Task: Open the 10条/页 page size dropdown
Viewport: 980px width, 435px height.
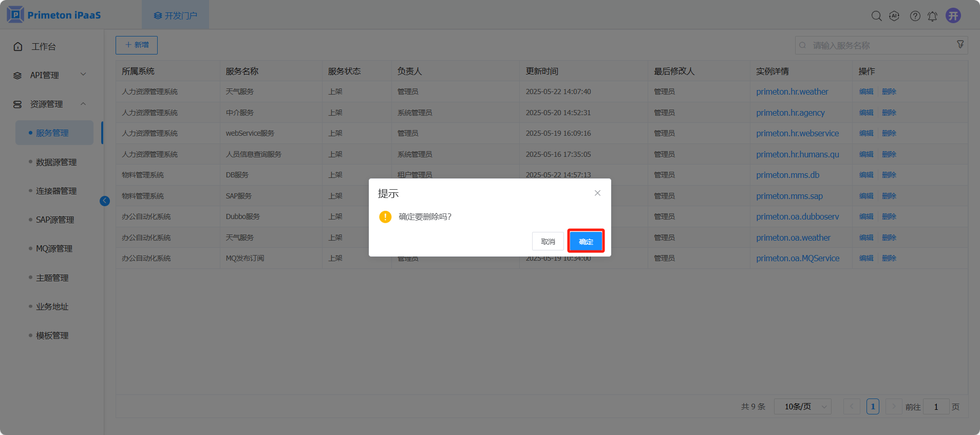Action: 802,407
